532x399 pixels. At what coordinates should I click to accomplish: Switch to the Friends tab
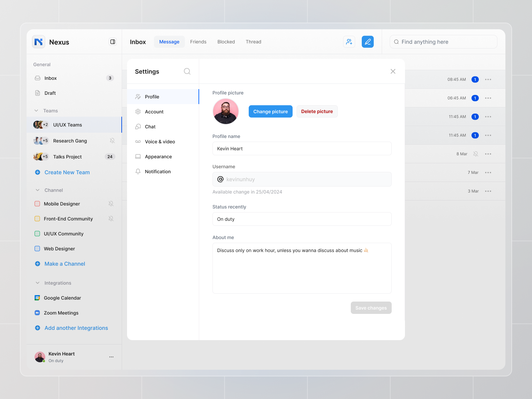[x=198, y=42]
